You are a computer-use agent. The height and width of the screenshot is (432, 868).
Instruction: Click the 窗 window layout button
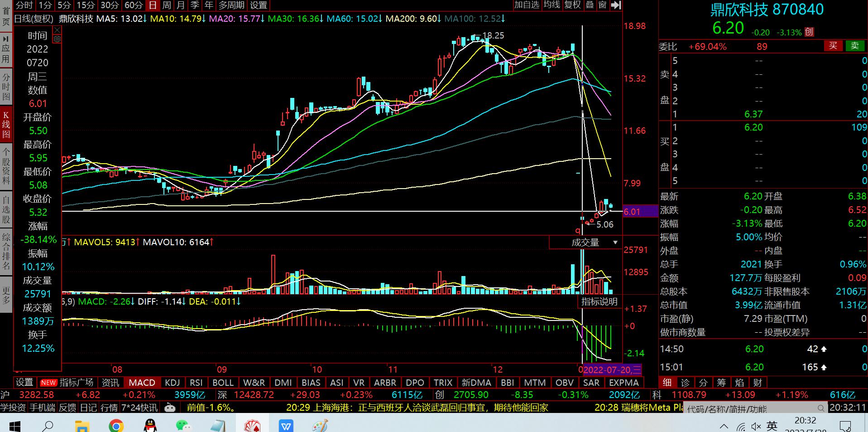[603, 5]
